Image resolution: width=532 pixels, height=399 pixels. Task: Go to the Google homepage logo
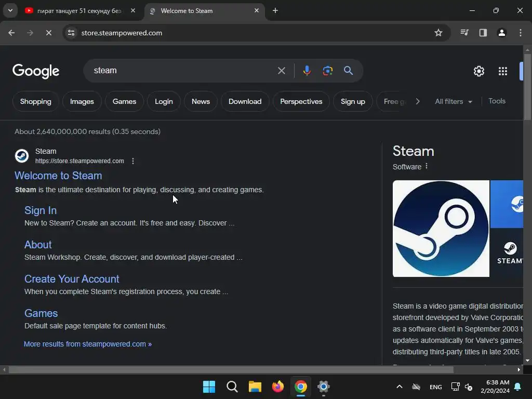[x=36, y=71]
